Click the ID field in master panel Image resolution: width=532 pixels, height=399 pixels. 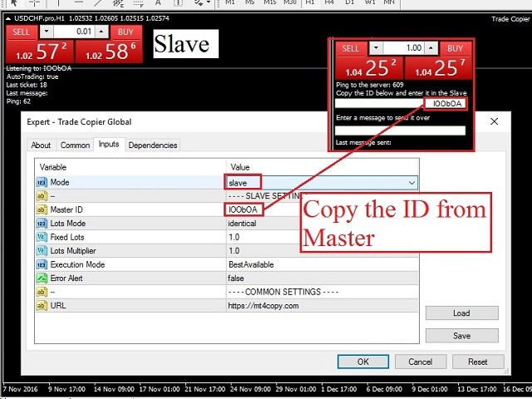(401, 104)
